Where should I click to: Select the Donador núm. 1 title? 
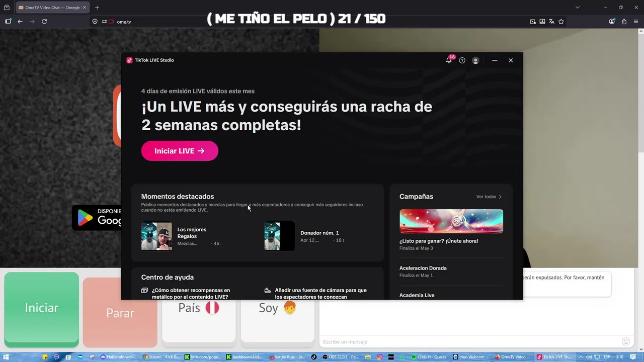tap(319, 233)
